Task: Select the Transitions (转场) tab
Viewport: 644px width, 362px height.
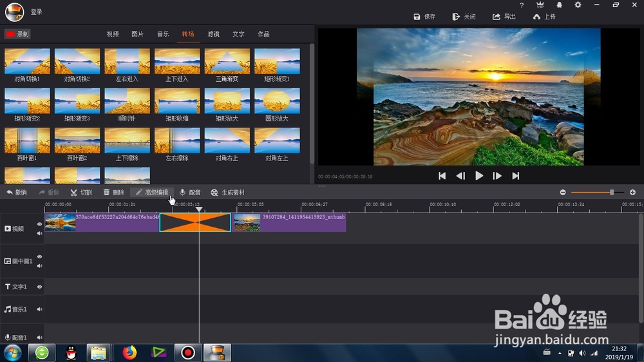Action: [x=188, y=34]
